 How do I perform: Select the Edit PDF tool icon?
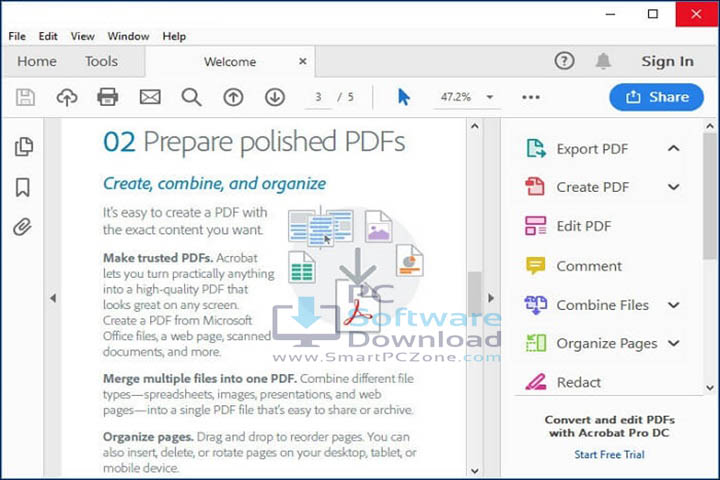535,226
